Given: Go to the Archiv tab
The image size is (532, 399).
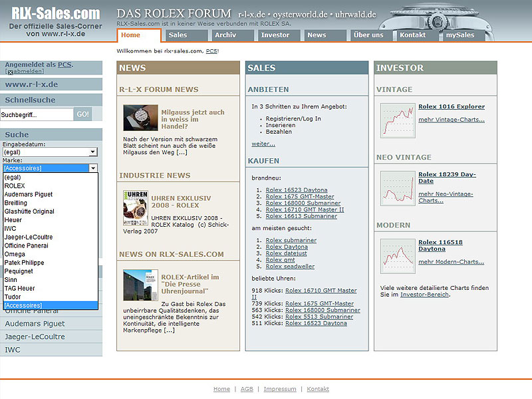Looking at the screenshot, I should 232,35.
